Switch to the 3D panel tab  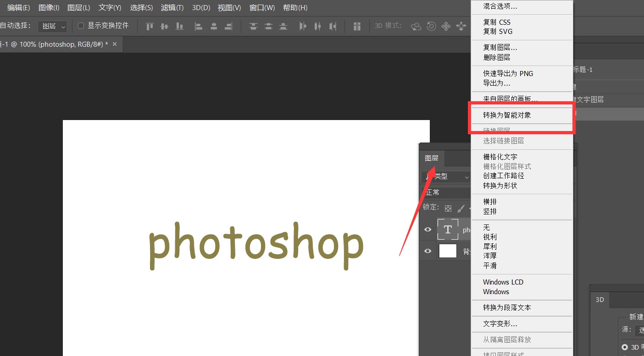[x=600, y=300]
